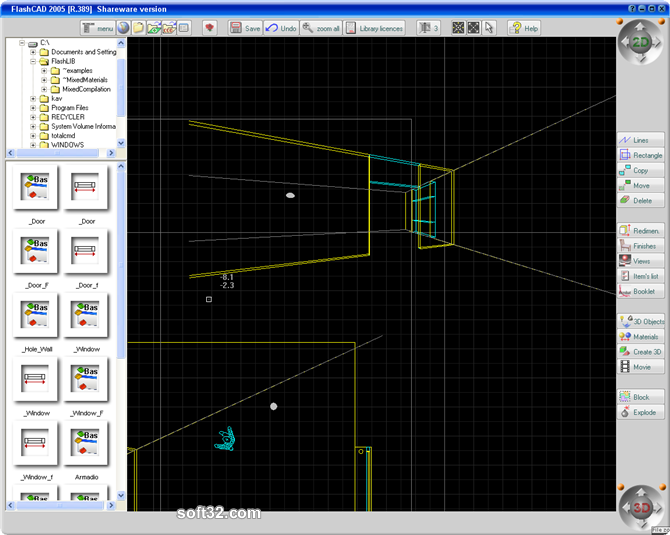
Task: Select the Lines drawing tool
Action: [641, 140]
